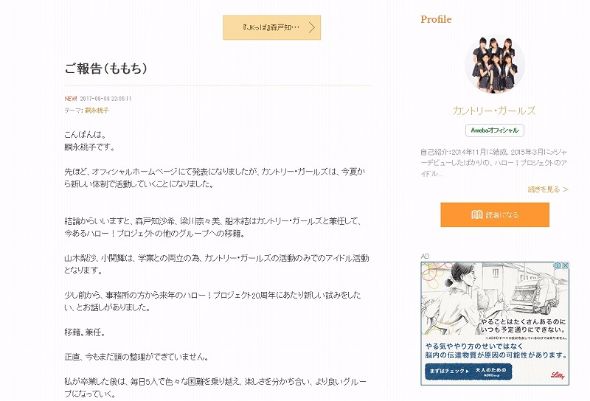Become a reader with the orange 読者になる button

click(x=495, y=215)
